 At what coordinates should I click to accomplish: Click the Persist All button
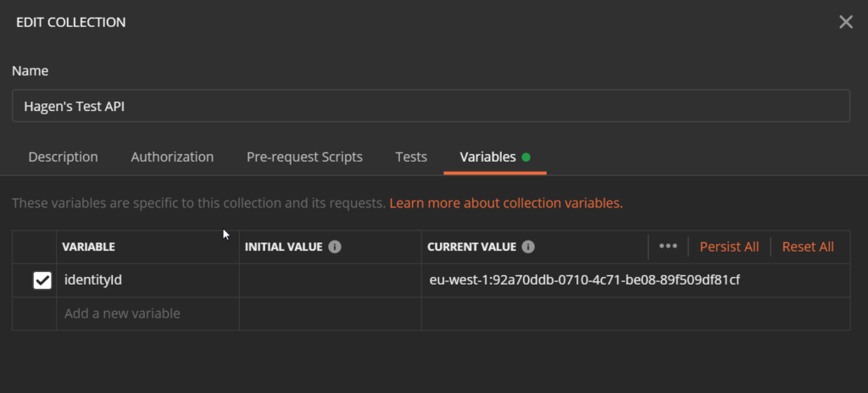(729, 246)
